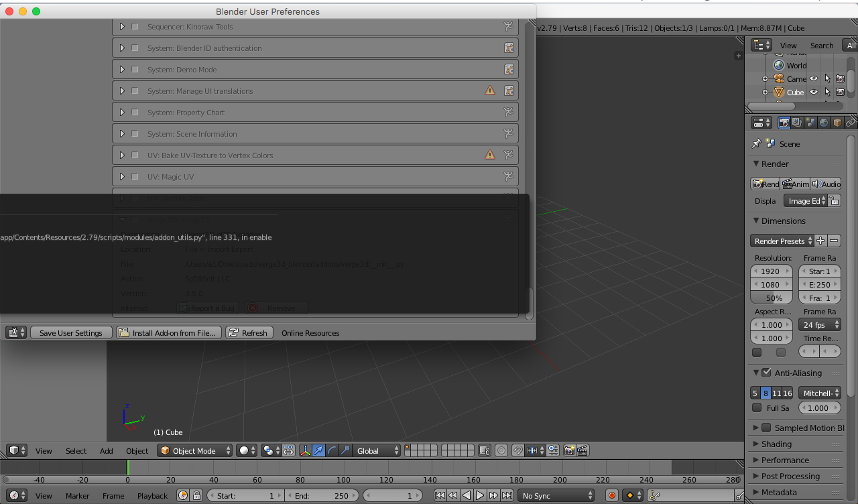Switch to the Object properties tab
This screenshot has height=504, width=858.
click(x=837, y=123)
